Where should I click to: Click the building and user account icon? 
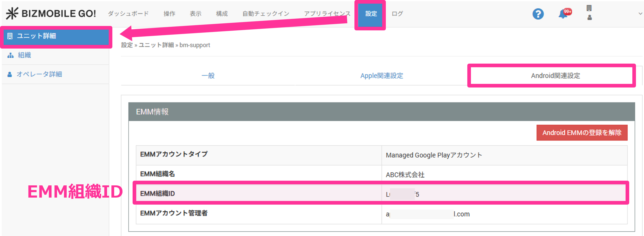589,13
